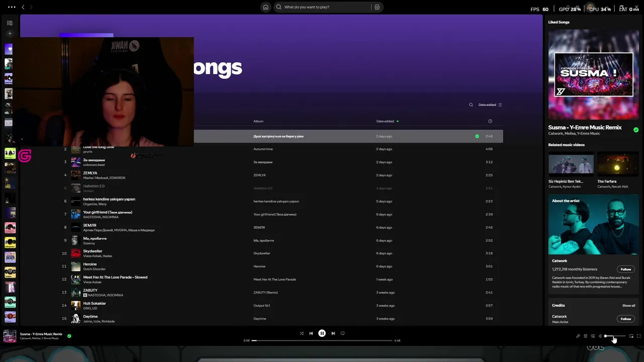Open the 'Date added' sort dropdown

(490, 105)
